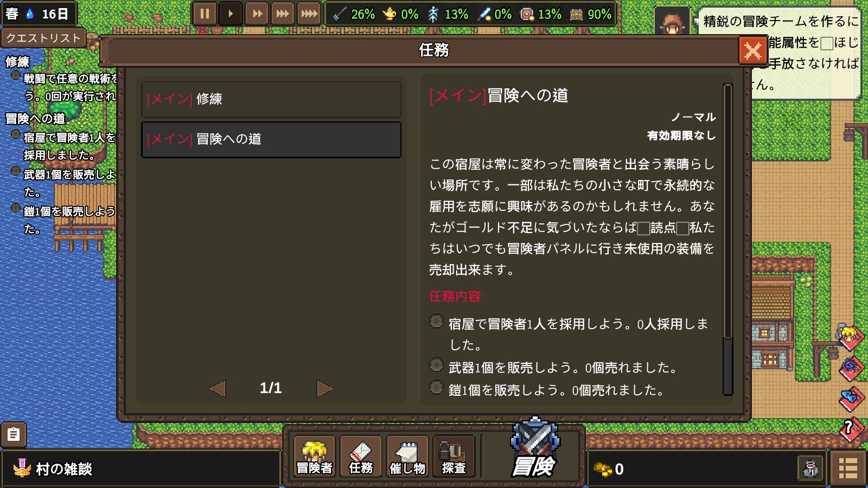Select the [メイン] 修練 quest entry
868x488 pixels.
tap(271, 99)
